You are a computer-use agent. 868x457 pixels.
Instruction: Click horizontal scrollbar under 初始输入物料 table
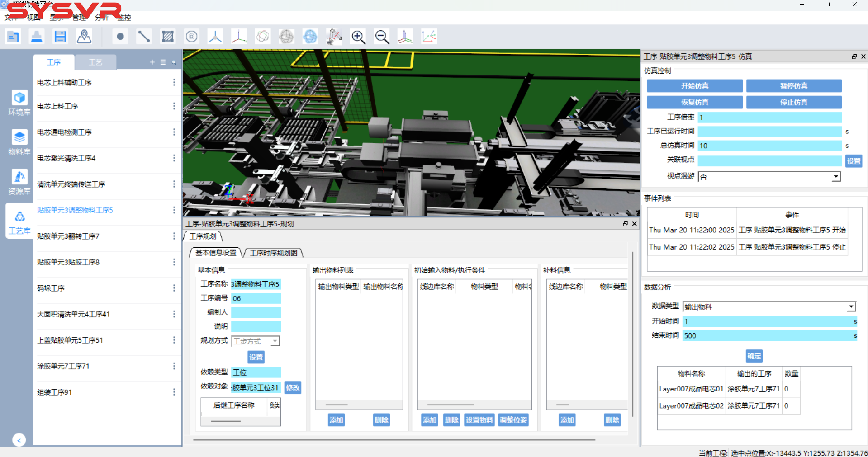[x=451, y=405]
